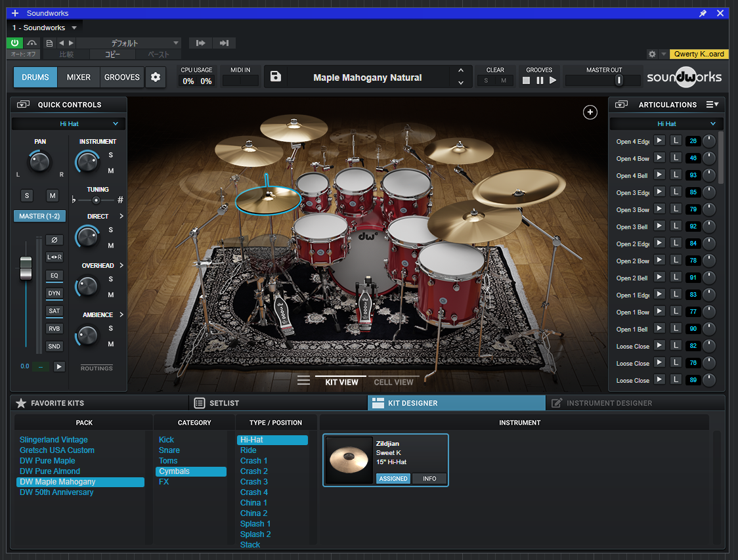Screen dimensions: 738x560
Task: Click the コピー copy button
Action: tap(112, 54)
